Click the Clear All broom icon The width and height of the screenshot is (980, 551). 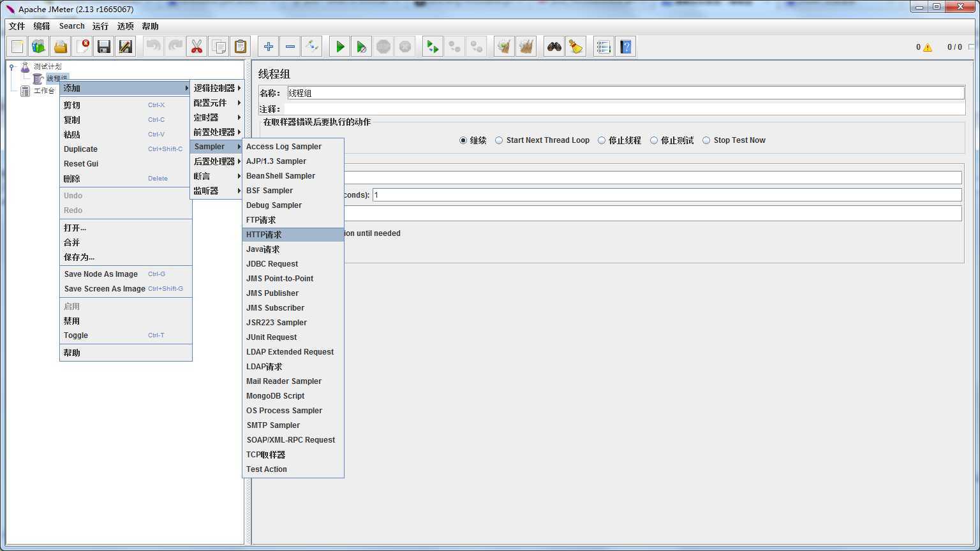click(x=526, y=47)
